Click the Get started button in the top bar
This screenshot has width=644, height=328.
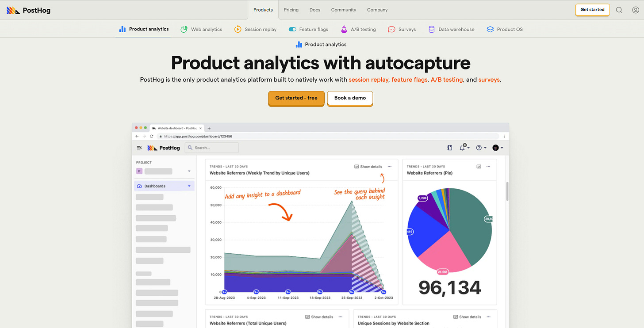click(592, 10)
